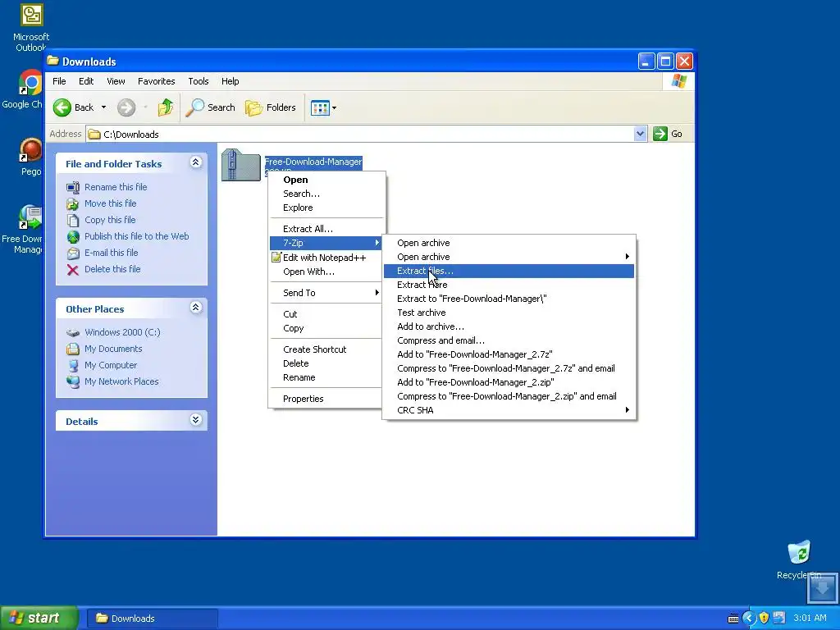Open the Search toolbar button
840x630 pixels.
(x=210, y=107)
